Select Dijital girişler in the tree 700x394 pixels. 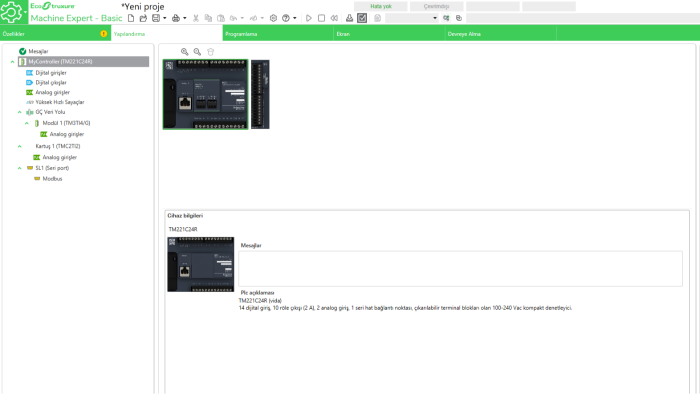point(51,73)
